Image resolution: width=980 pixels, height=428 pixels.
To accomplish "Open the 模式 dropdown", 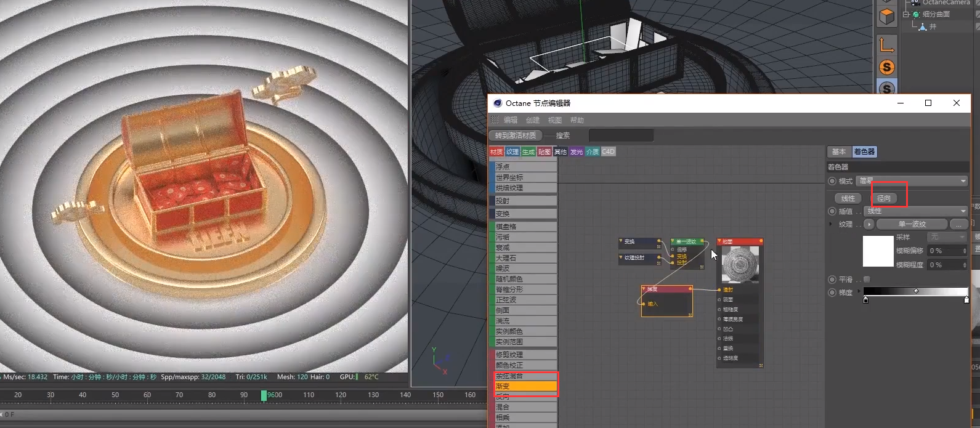I will click(912, 180).
